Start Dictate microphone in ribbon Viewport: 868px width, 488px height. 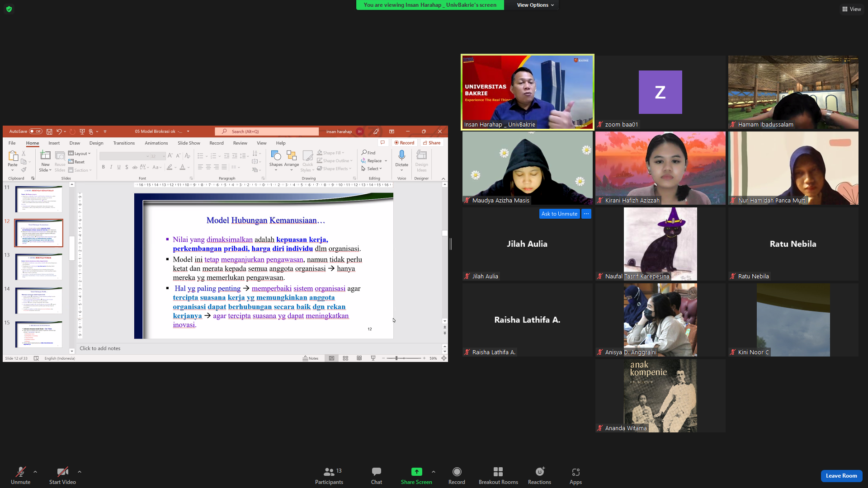[401, 156]
